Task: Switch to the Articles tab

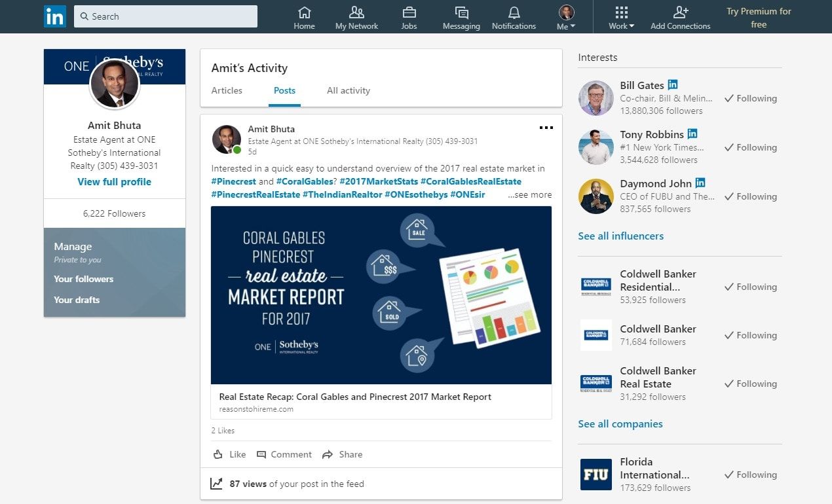Action: (227, 90)
